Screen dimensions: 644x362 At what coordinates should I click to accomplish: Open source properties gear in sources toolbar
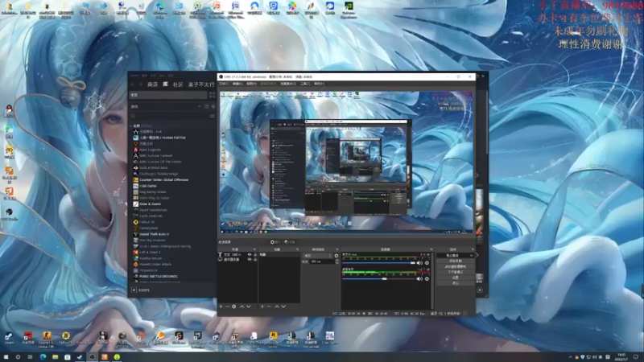coord(234,306)
